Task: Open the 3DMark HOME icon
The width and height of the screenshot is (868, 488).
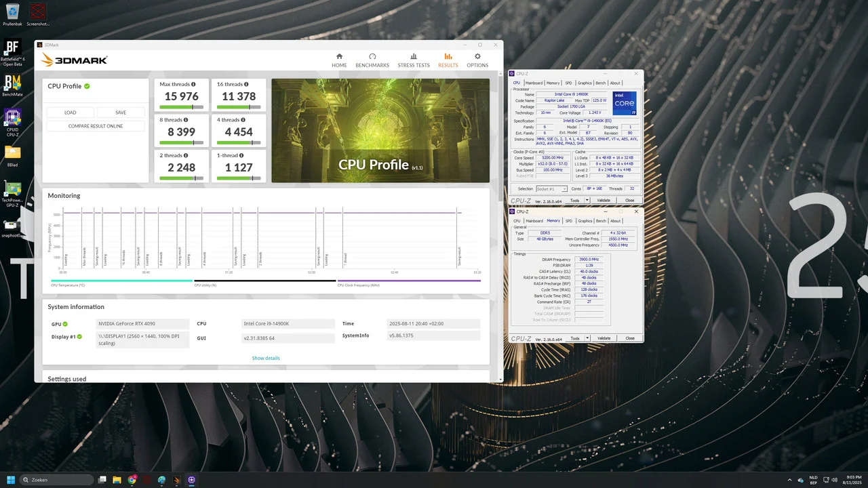Action: coord(339,57)
